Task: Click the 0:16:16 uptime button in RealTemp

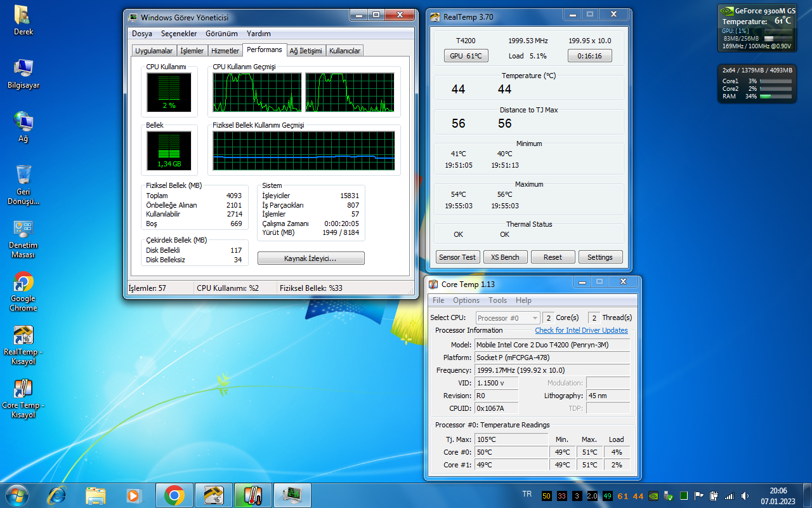Action: tap(589, 56)
